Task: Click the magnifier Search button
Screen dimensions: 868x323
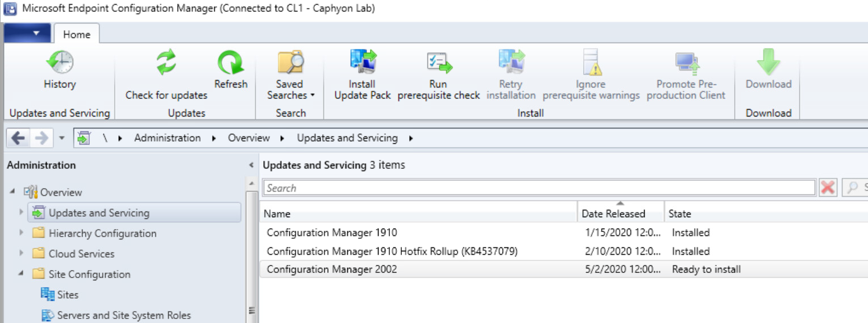Action: click(854, 188)
